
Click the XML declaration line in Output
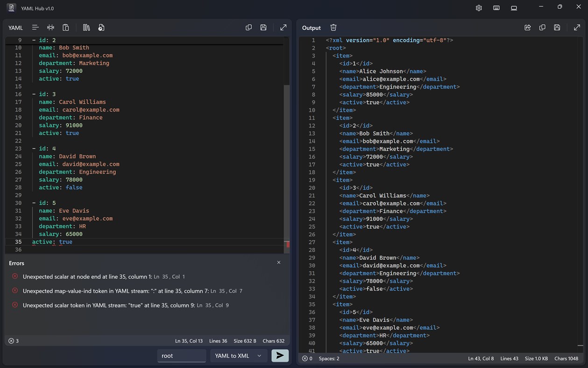click(x=390, y=40)
